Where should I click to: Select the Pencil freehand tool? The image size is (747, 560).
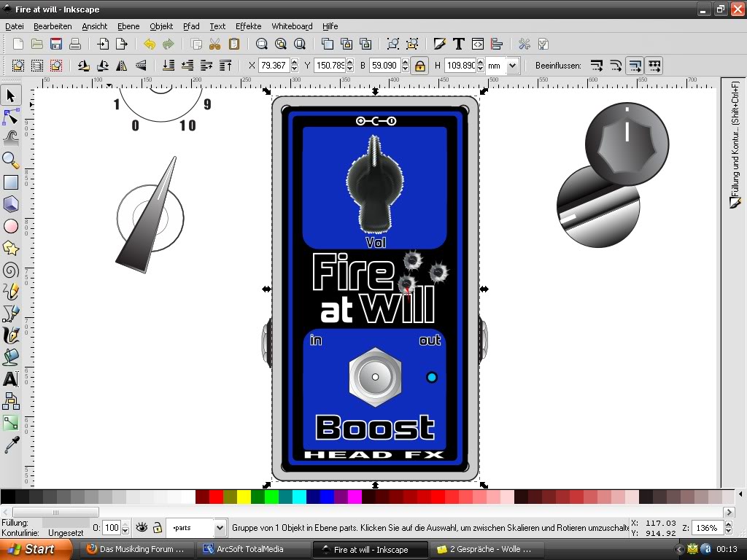[10, 292]
